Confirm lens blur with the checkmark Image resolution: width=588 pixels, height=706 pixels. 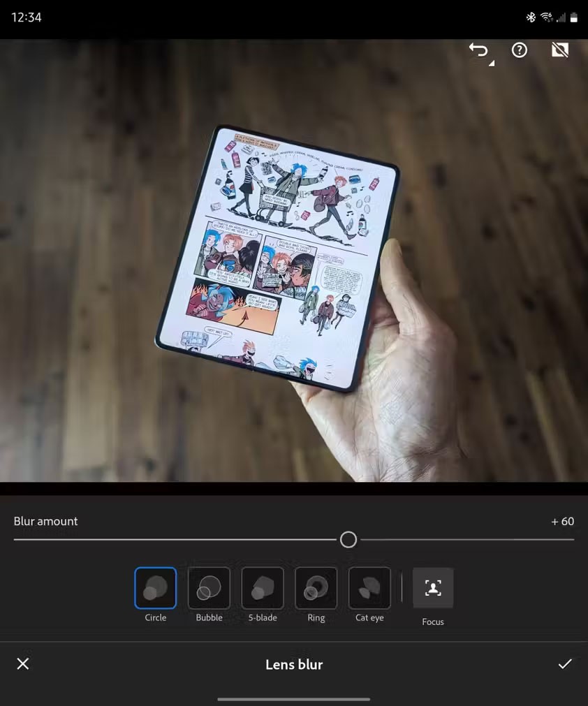point(565,664)
